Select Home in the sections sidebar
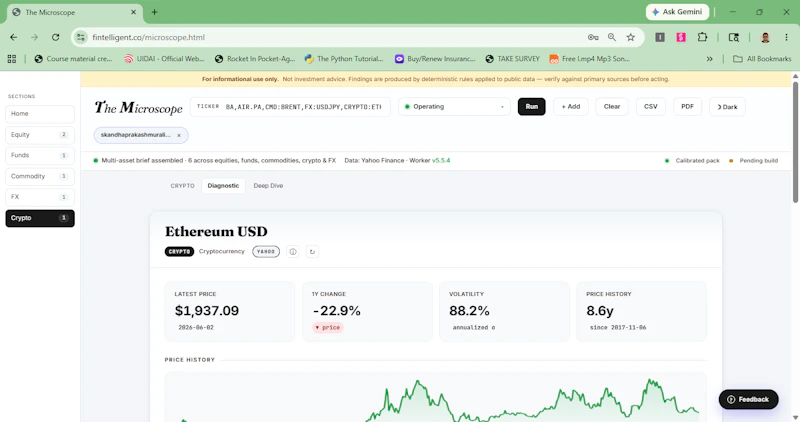800x422 pixels. pyautogui.click(x=40, y=114)
